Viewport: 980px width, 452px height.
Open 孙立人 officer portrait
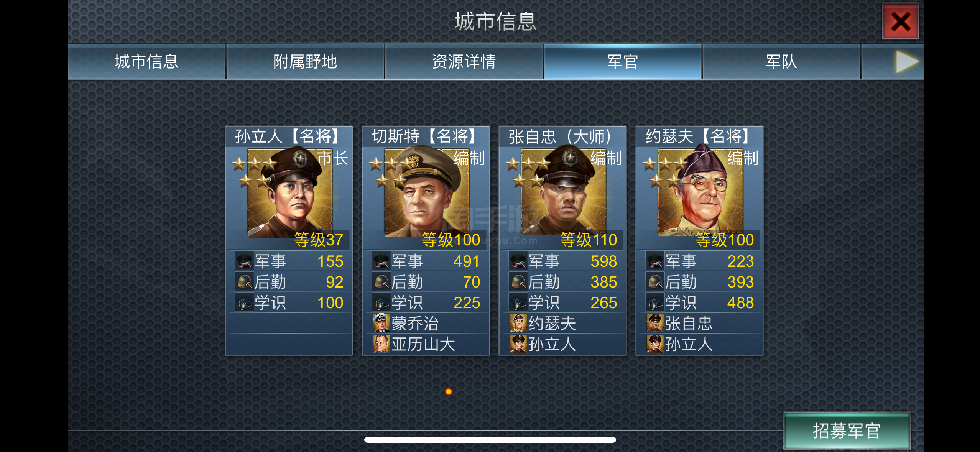click(x=290, y=193)
